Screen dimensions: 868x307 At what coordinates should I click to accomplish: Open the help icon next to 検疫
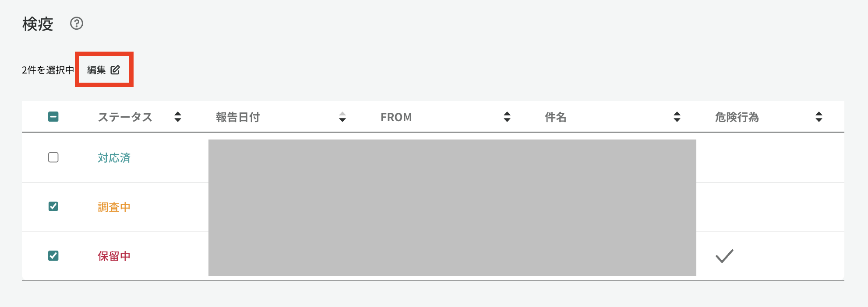(77, 23)
